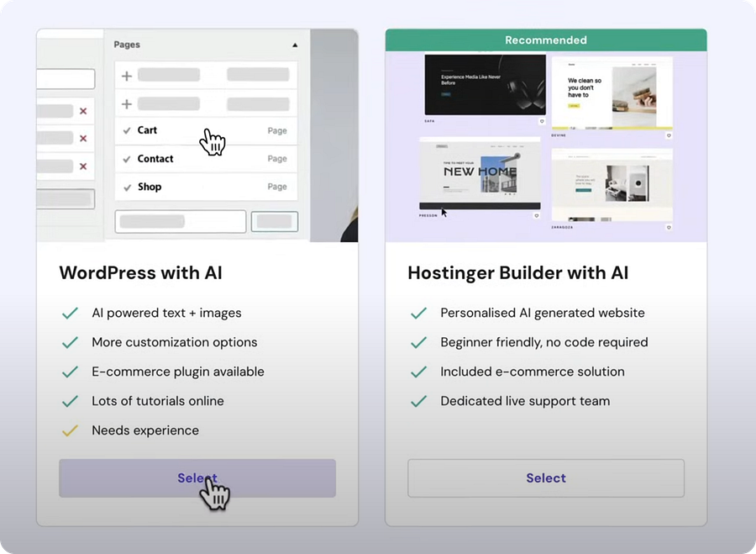Click 'E-commerce plugin available' feature text
Screen dimensions: 756x554
click(x=178, y=372)
